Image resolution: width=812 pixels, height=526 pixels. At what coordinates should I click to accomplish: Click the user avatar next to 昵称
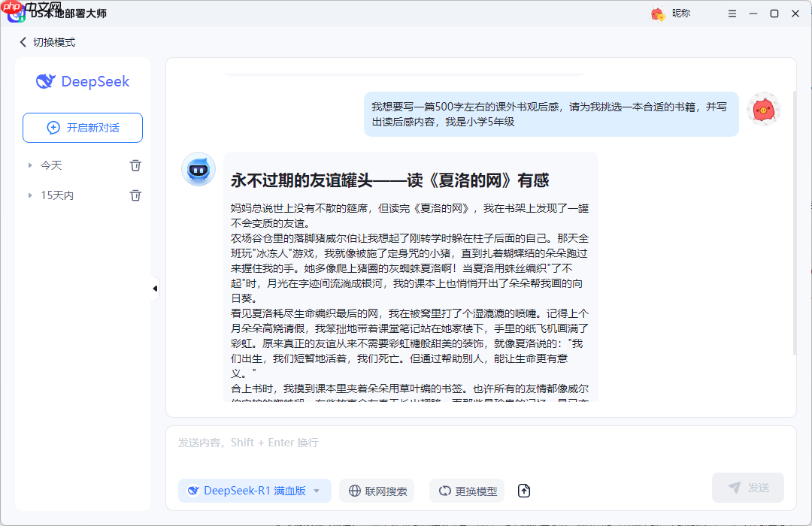click(658, 14)
